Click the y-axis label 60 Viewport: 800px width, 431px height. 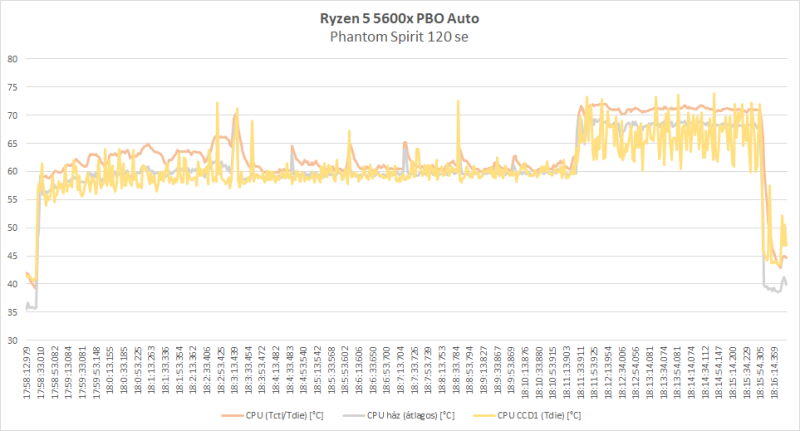coord(12,171)
